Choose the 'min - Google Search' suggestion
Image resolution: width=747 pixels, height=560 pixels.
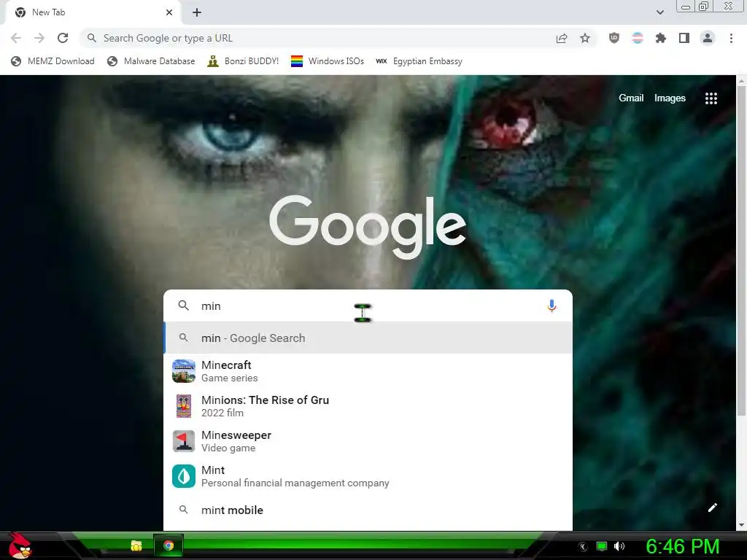(368, 338)
